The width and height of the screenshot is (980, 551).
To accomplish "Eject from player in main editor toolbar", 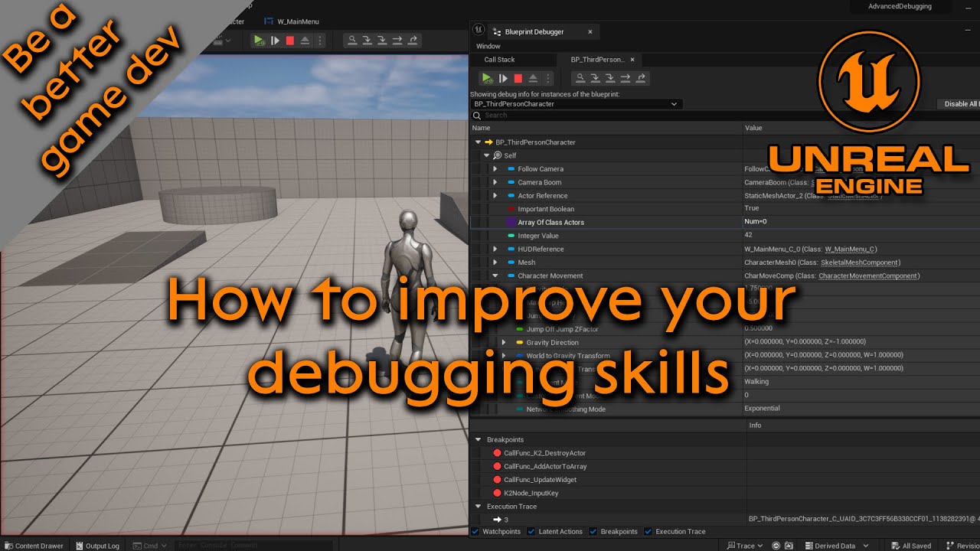I will point(305,41).
